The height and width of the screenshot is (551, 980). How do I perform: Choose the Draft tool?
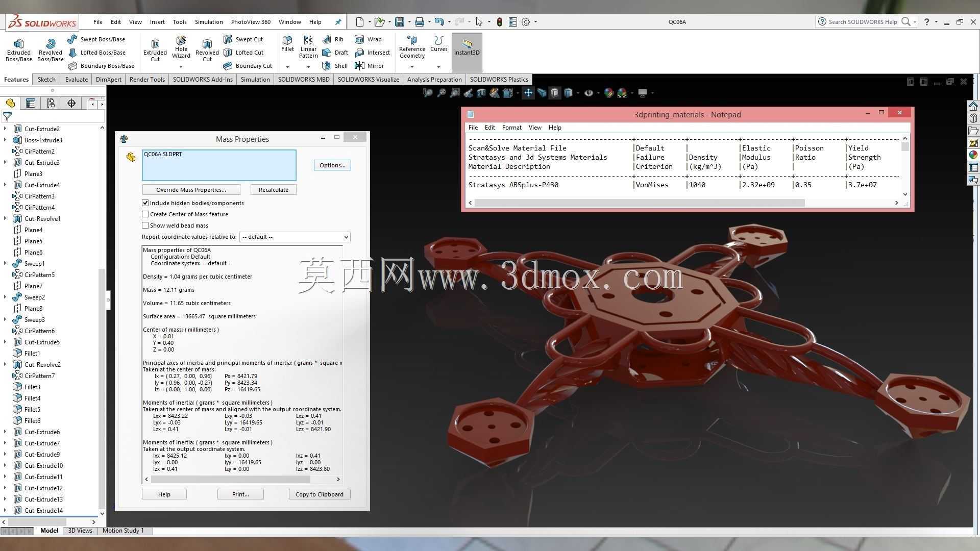click(x=335, y=53)
